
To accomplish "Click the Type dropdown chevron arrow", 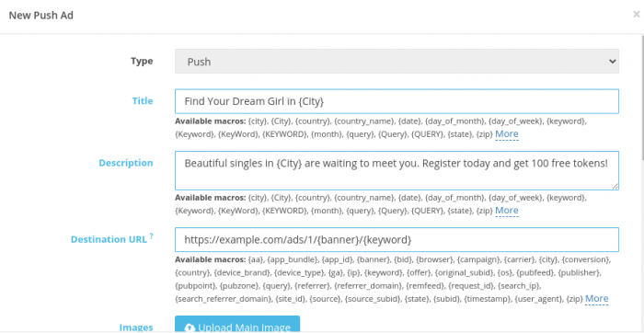I will 612,62.
